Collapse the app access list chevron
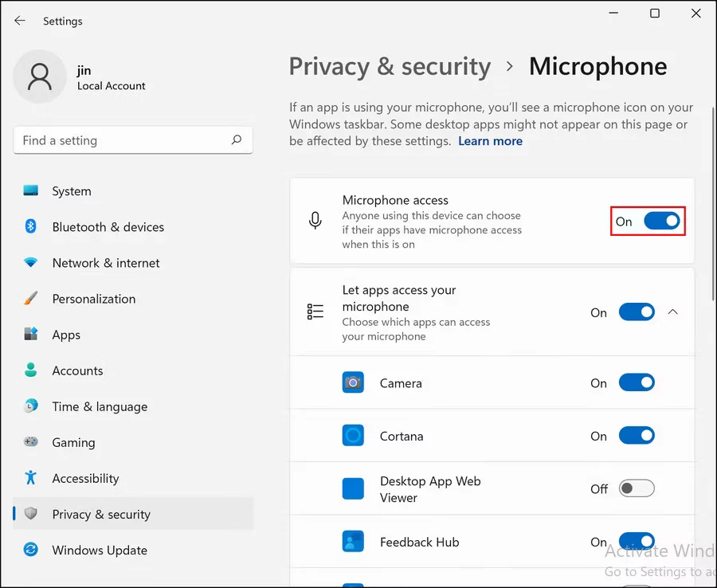Image resolution: width=717 pixels, height=588 pixels. (673, 312)
